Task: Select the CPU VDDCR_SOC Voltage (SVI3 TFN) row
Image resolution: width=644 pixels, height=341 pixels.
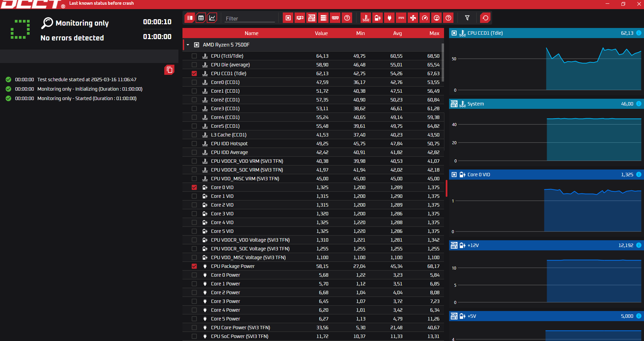Action: pos(313,249)
